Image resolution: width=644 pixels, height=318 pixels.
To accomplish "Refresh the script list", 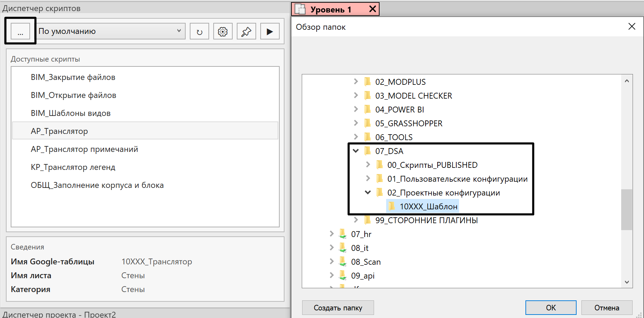I will click(199, 31).
